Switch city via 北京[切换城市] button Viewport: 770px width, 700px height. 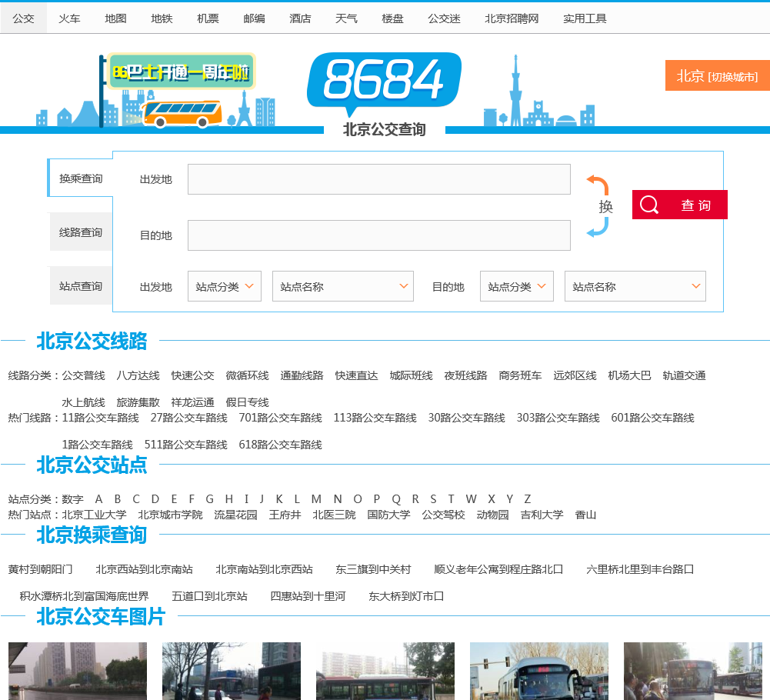tap(718, 75)
